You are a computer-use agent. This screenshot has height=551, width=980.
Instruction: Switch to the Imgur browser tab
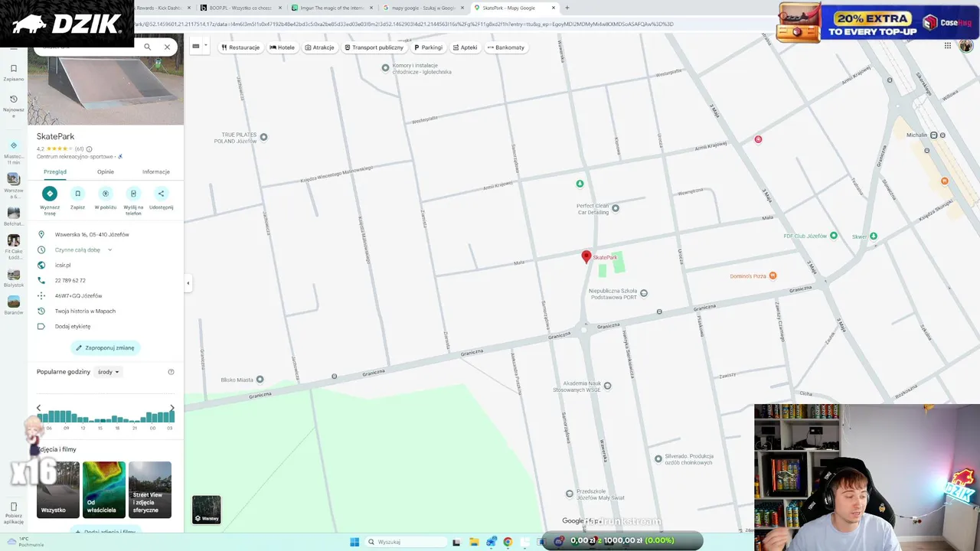pyautogui.click(x=332, y=8)
